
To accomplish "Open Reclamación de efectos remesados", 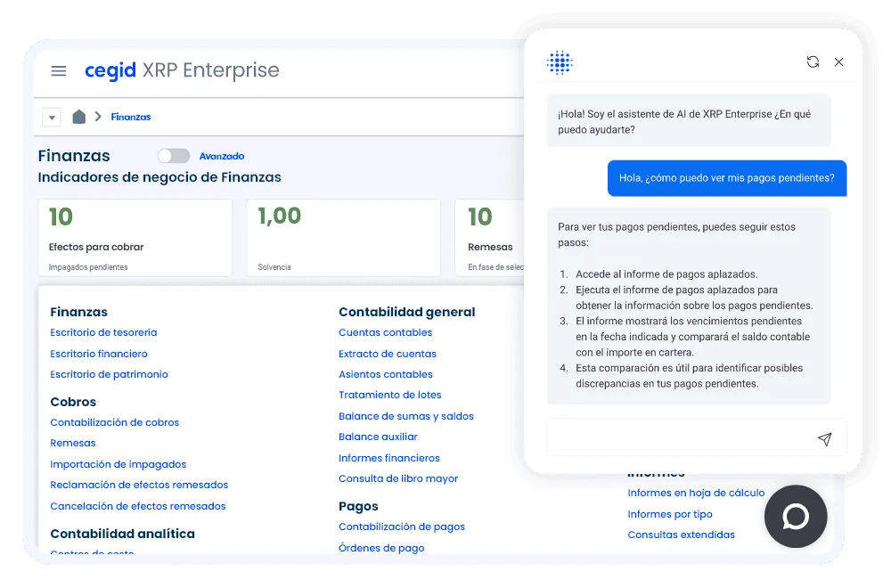I will click(139, 485).
